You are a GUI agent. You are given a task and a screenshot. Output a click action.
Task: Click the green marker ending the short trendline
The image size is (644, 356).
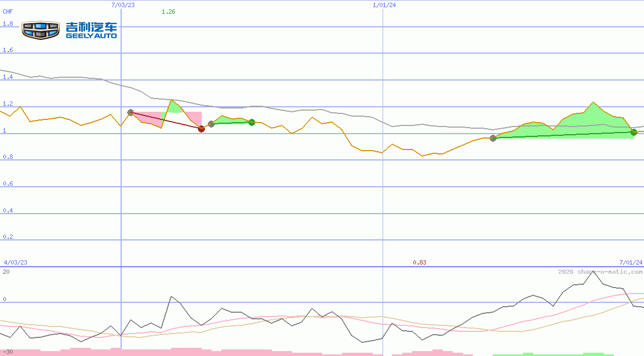[x=252, y=123]
